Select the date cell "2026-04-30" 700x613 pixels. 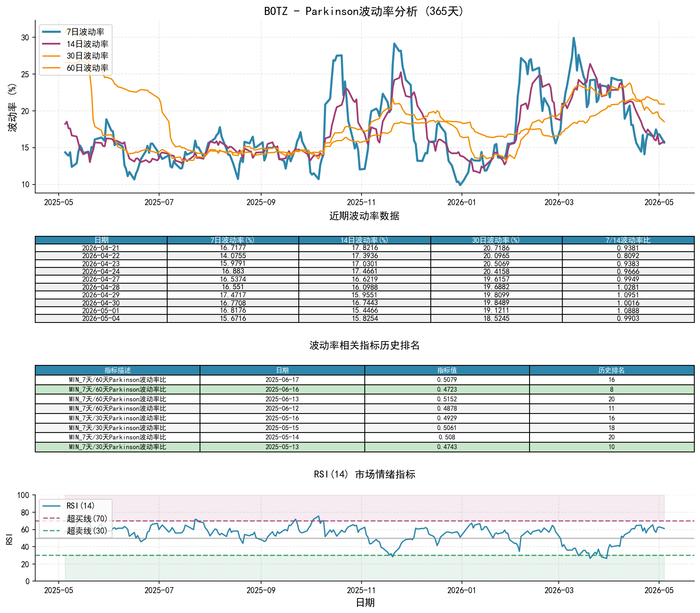[101, 303]
